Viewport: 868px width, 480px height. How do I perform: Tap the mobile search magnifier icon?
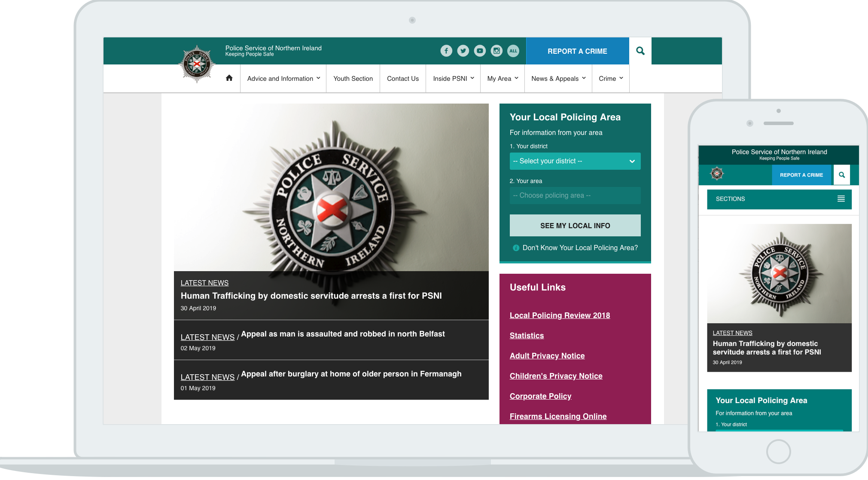coord(841,175)
